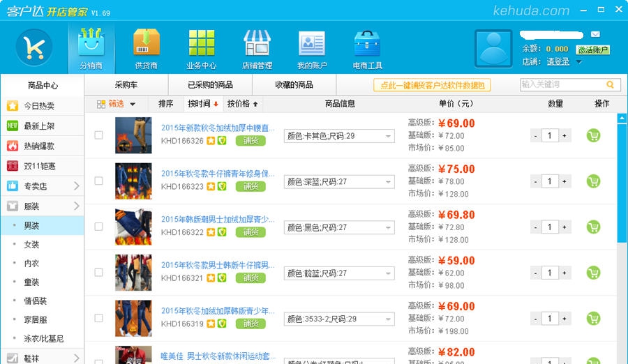Viewport: 628px width, 364px height.
Task: Open the 颜色:3533-2;尺码:29 dropdown
Action: tap(339, 319)
